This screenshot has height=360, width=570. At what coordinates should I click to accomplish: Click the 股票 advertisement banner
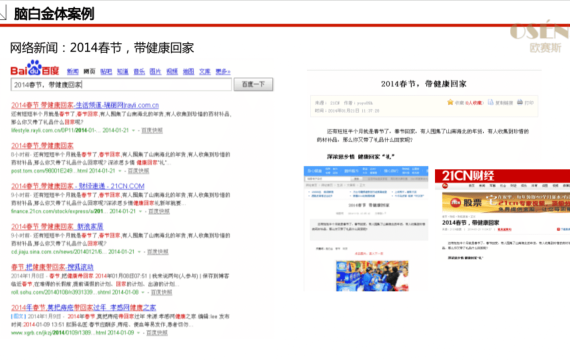[x=506, y=203]
